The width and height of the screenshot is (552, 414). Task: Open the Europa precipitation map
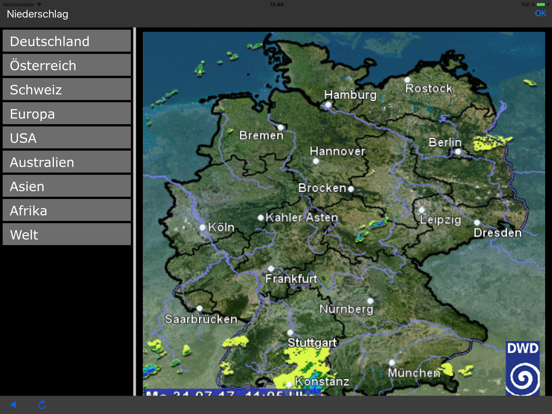pyautogui.click(x=67, y=114)
